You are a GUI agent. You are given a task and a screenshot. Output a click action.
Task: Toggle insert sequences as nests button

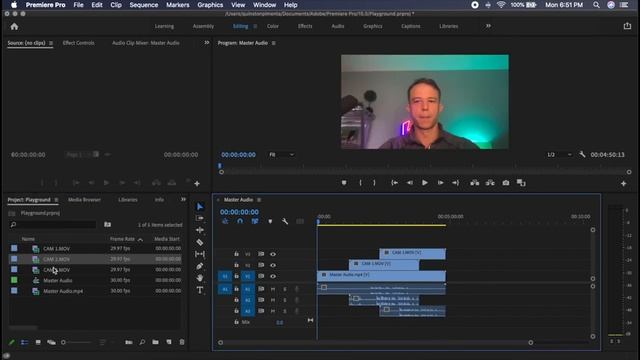click(x=225, y=221)
